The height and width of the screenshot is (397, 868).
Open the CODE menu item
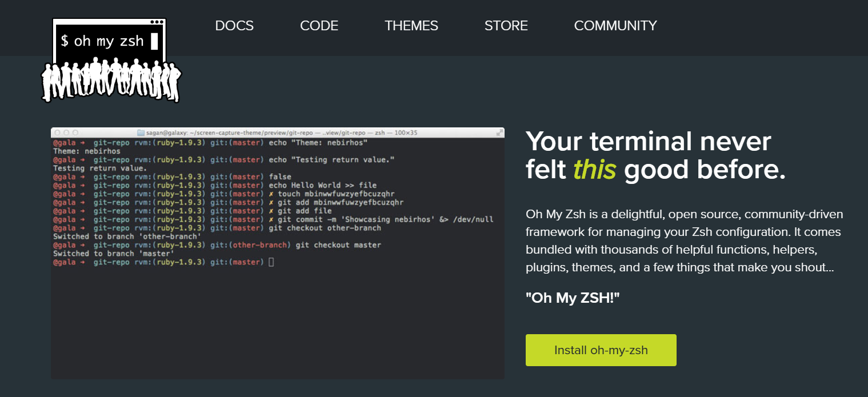pyautogui.click(x=319, y=26)
